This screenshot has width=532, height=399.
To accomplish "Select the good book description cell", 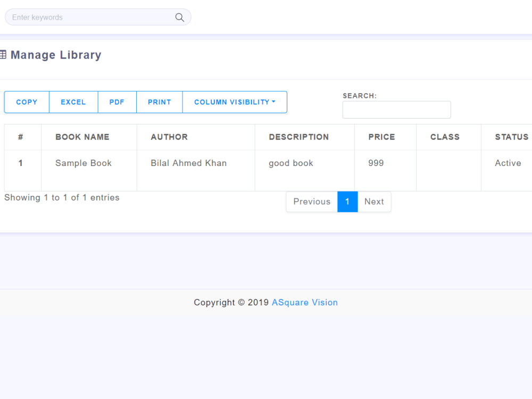I will [305, 171].
